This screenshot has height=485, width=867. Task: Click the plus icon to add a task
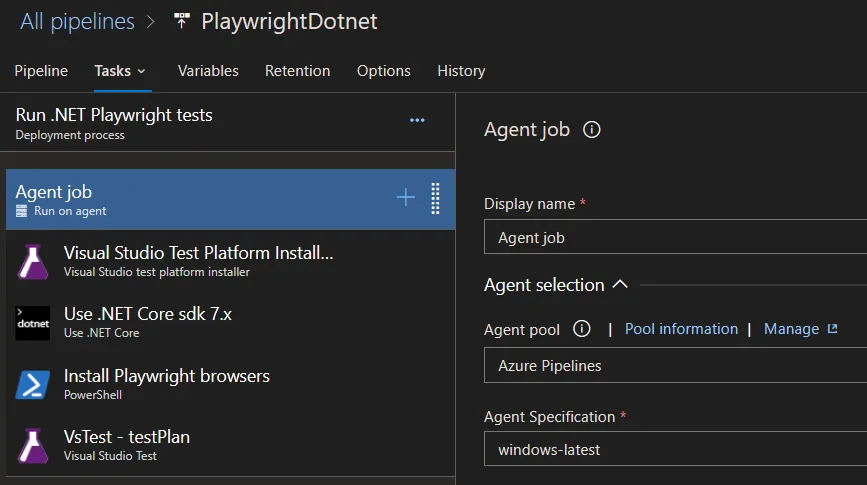[405, 198]
